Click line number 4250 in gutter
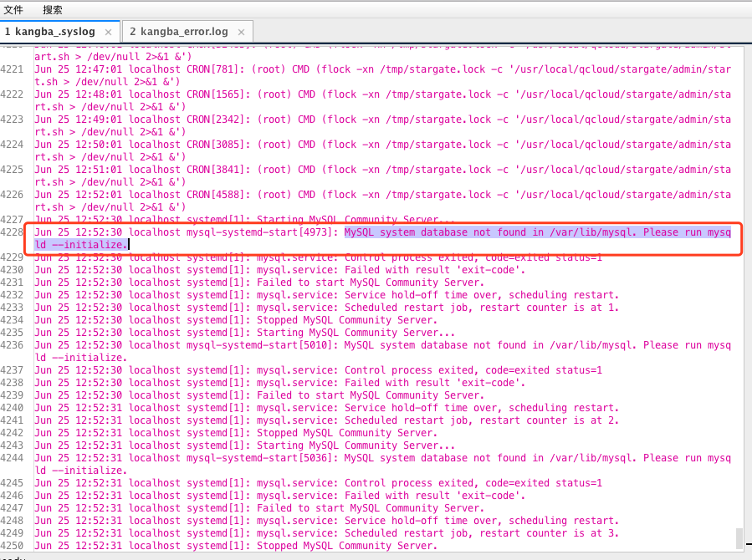 [x=12, y=546]
